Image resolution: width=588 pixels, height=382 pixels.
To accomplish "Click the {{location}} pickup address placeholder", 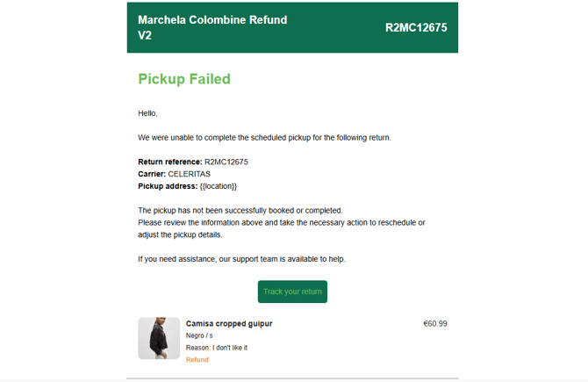I will [219, 186].
